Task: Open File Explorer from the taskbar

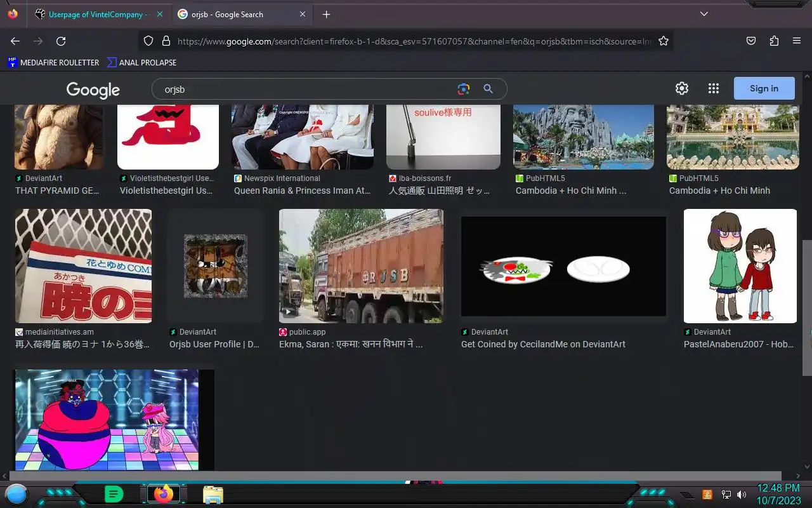Action: click(x=213, y=494)
